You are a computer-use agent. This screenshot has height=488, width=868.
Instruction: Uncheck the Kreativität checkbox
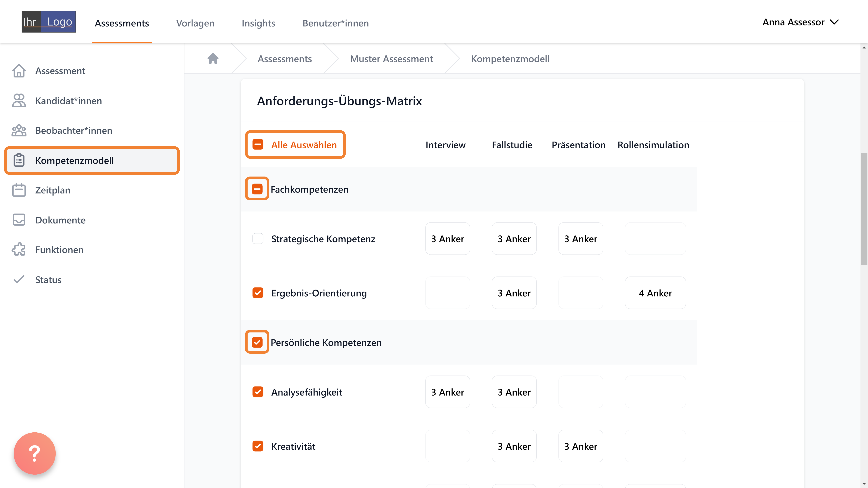tap(258, 446)
